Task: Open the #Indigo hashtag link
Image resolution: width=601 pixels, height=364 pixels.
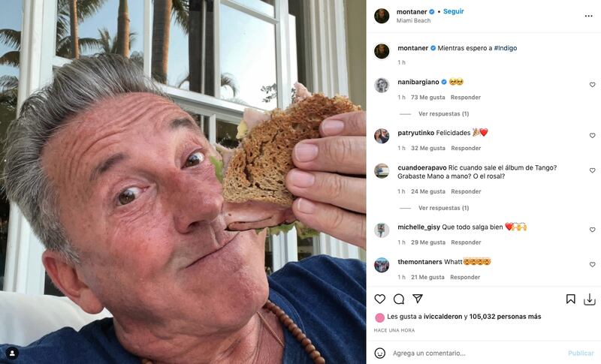Action: 505,48
